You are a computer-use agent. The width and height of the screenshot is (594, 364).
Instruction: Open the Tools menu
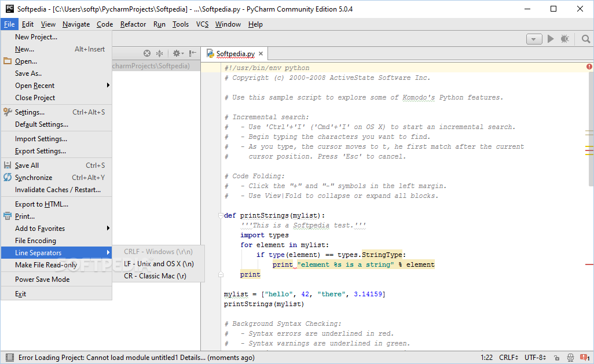pyautogui.click(x=180, y=24)
